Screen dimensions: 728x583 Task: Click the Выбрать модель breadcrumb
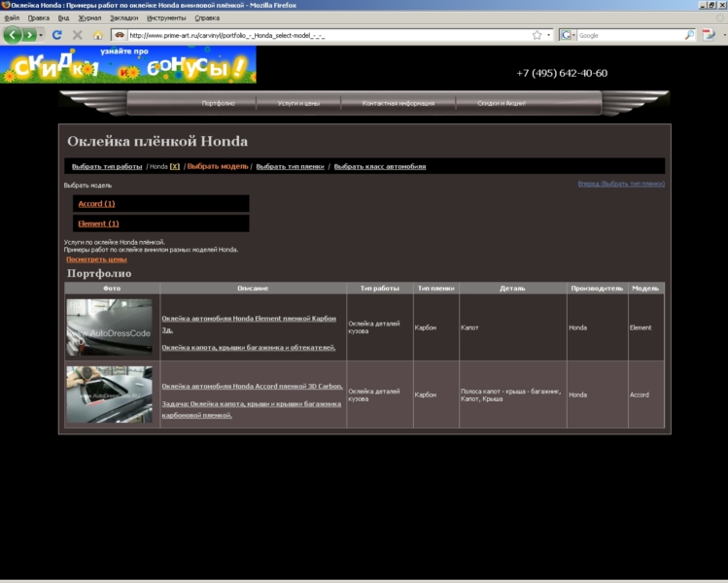218,166
